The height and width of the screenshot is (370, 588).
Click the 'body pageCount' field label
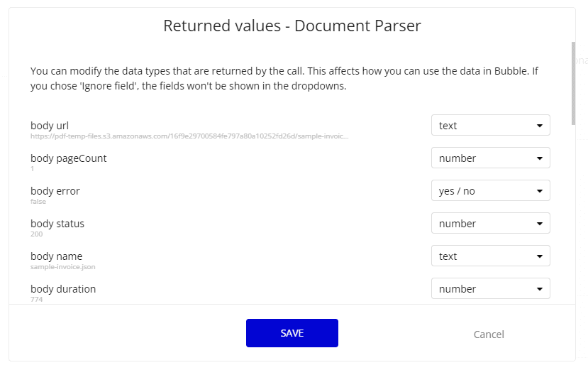tap(68, 158)
